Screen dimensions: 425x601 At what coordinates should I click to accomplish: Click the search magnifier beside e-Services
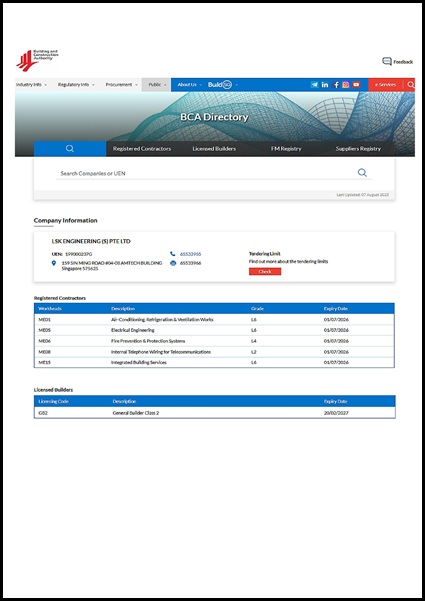(410, 85)
